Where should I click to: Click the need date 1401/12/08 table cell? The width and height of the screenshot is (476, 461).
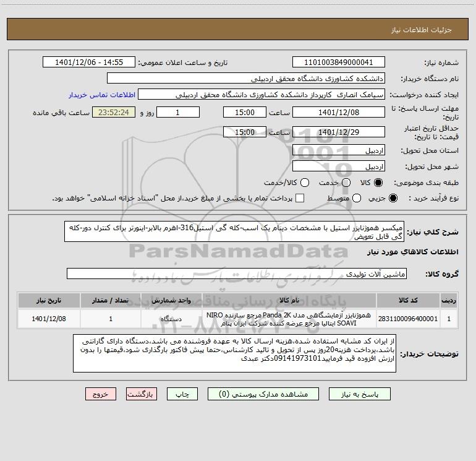coord(49,319)
